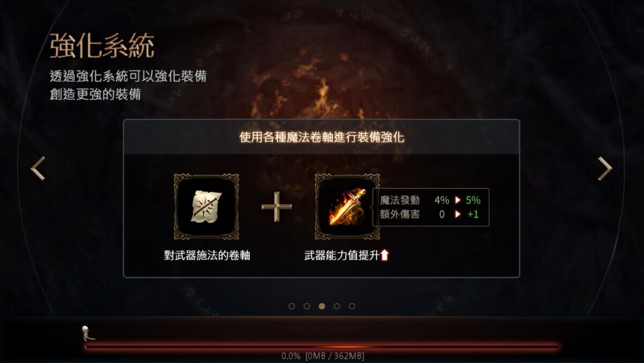This screenshot has width=644, height=363.
Task: Select the fifth page indicator dot
Action: 352,306
